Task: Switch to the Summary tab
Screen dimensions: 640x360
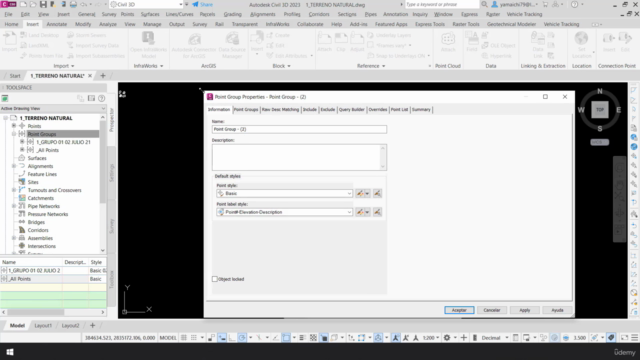Action: 421,109
